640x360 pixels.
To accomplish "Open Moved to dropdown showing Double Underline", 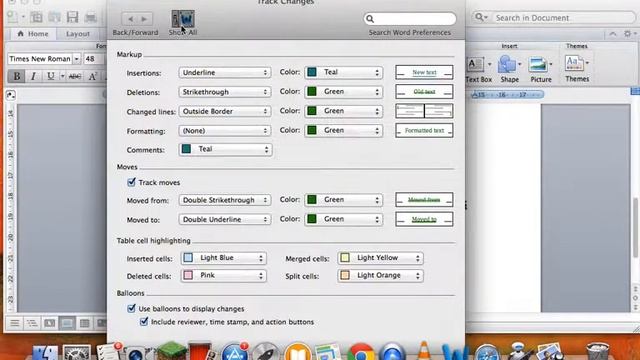I will 225,219.
